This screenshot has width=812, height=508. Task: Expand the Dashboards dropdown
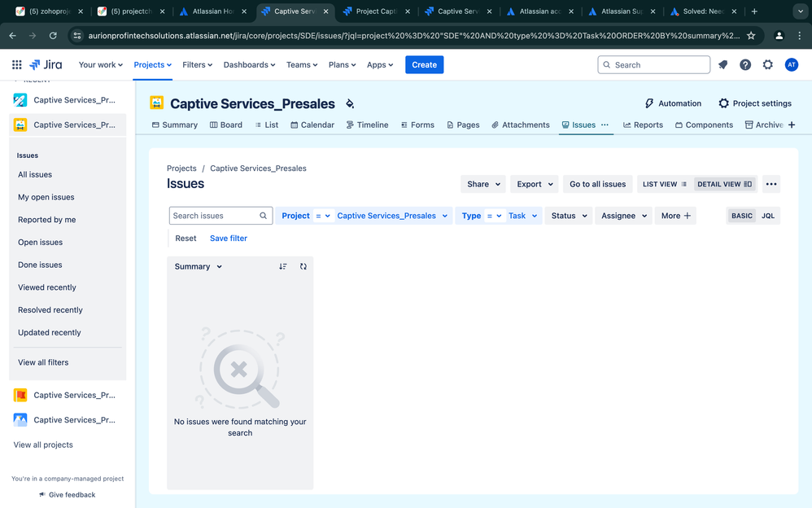249,65
